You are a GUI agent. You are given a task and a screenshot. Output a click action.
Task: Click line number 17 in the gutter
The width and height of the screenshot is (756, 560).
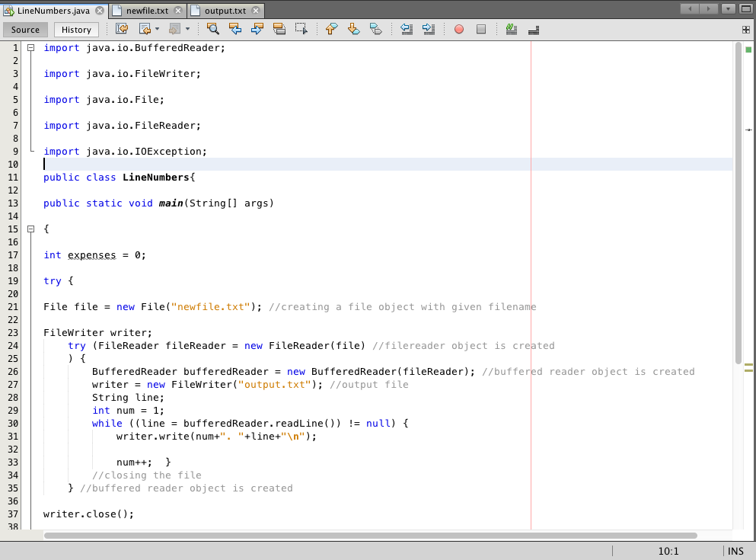[x=13, y=255]
